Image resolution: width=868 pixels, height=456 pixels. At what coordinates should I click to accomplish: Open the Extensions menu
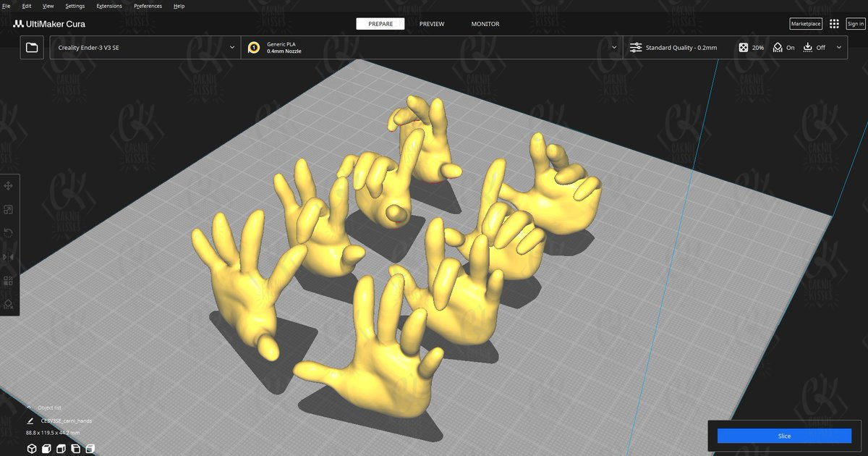(x=109, y=6)
